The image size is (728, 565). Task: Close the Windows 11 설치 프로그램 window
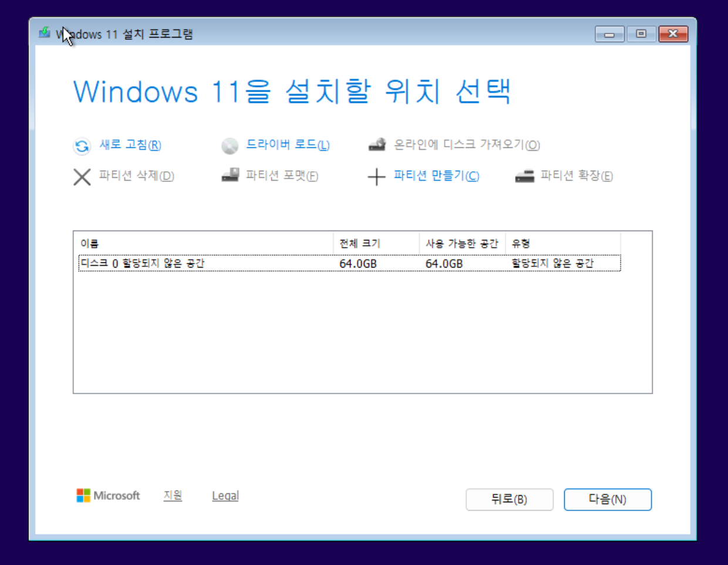tap(673, 34)
